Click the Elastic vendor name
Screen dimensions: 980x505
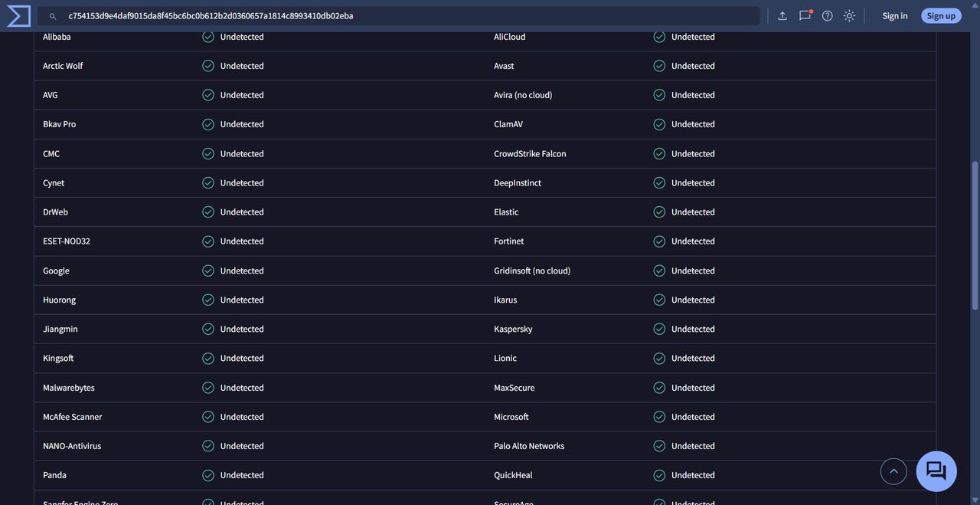tap(506, 212)
